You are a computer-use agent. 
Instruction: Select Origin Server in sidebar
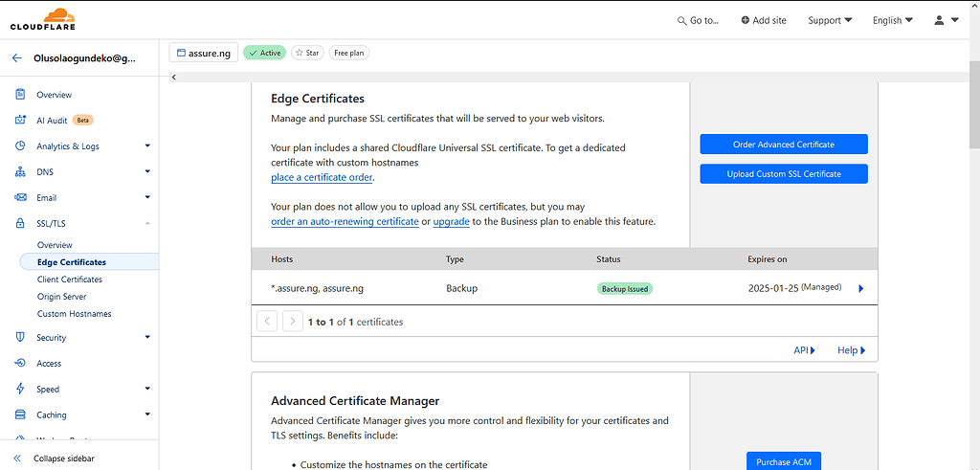(62, 297)
